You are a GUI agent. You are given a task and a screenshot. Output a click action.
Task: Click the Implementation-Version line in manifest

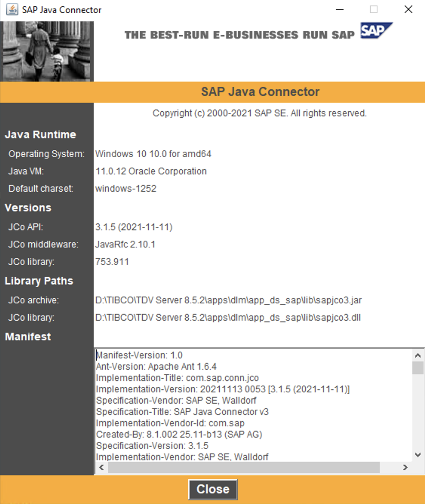coord(223,389)
